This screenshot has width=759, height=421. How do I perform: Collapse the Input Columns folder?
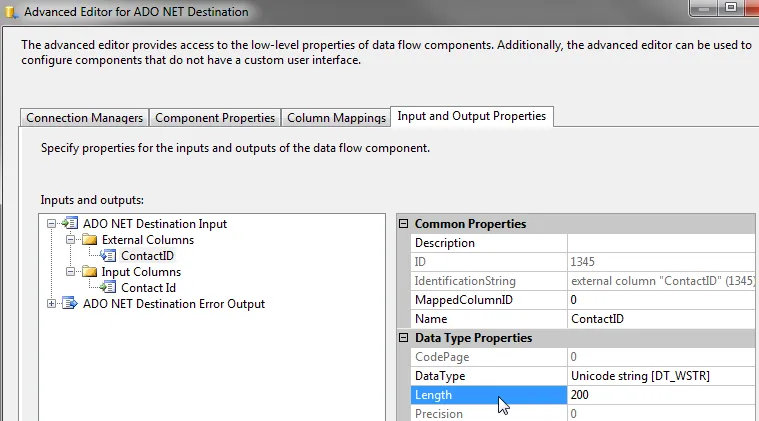[x=70, y=271]
